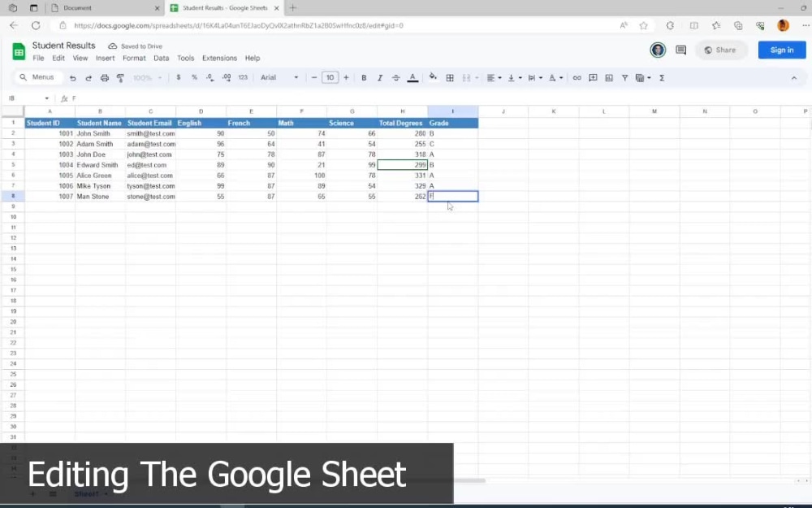The width and height of the screenshot is (812, 508).
Task: Select the fill color tool
Action: (434, 77)
